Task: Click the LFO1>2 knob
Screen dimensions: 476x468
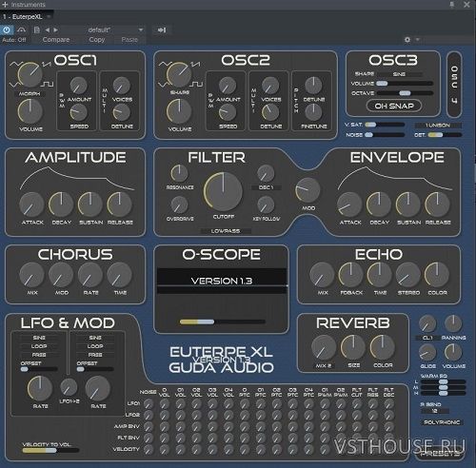Action: pyautogui.click(x=69, y=387)
